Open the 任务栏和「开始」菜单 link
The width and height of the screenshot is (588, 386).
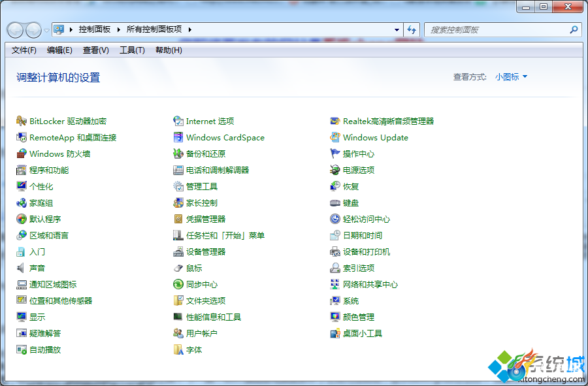pos(225,235)
